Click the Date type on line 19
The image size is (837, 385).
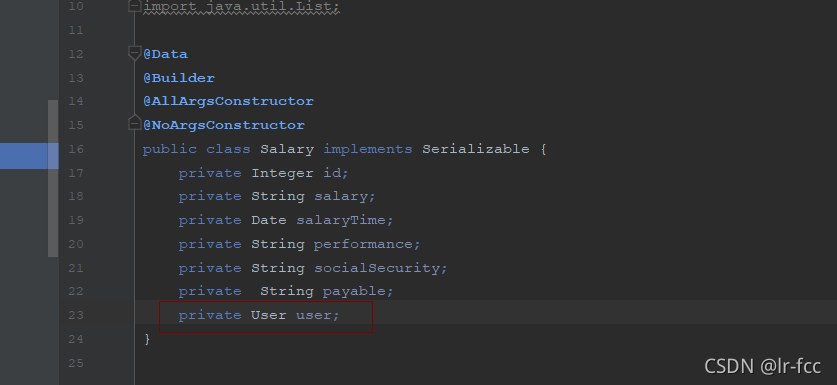[269, 220]
